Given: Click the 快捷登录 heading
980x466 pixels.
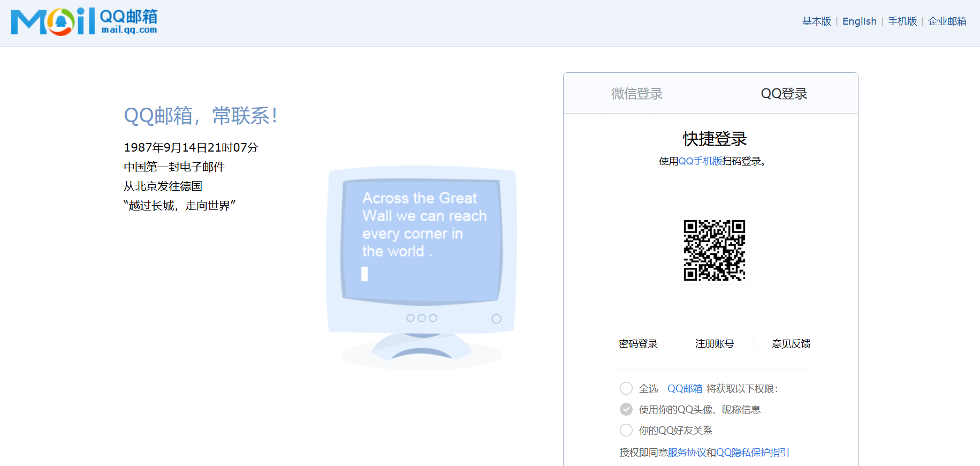Looking at the screenshot, I should 715,139.
